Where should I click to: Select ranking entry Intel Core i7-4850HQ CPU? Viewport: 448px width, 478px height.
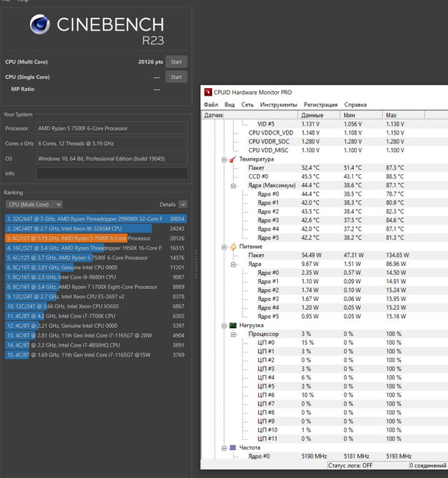(96, 345)
